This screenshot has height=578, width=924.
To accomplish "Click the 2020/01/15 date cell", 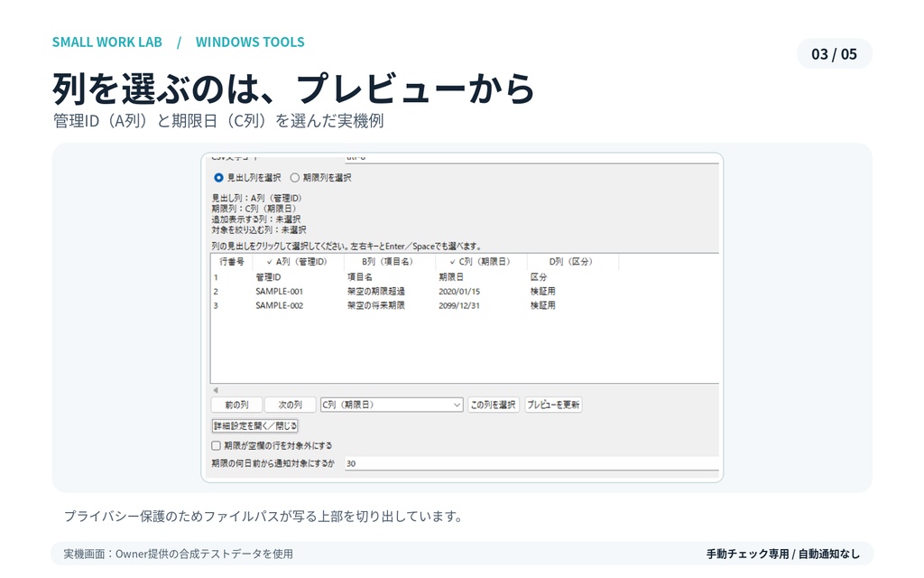I will point(459,292).
